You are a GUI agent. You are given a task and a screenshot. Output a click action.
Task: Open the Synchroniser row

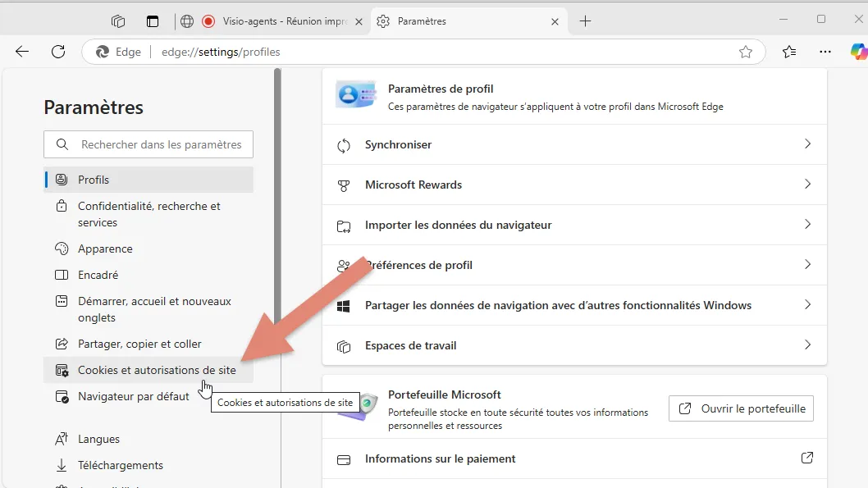pyautogui.click(x=574, y=144)
